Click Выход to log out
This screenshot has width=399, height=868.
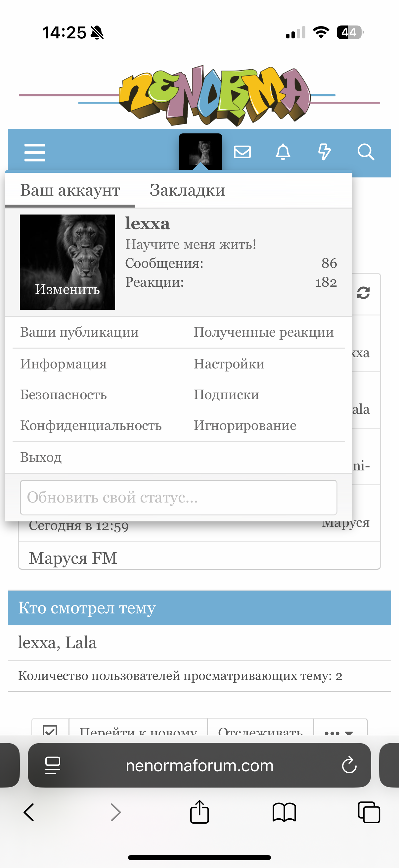pos(41,457)
